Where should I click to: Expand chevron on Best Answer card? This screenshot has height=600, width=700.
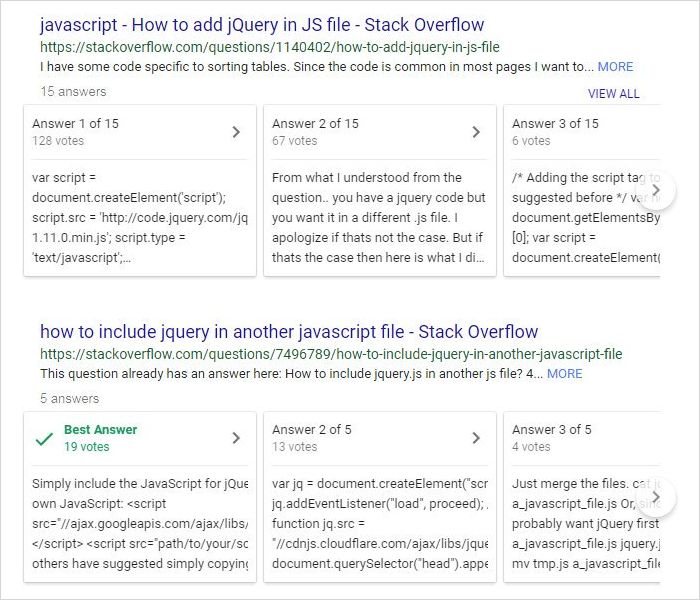click(236, 438)
